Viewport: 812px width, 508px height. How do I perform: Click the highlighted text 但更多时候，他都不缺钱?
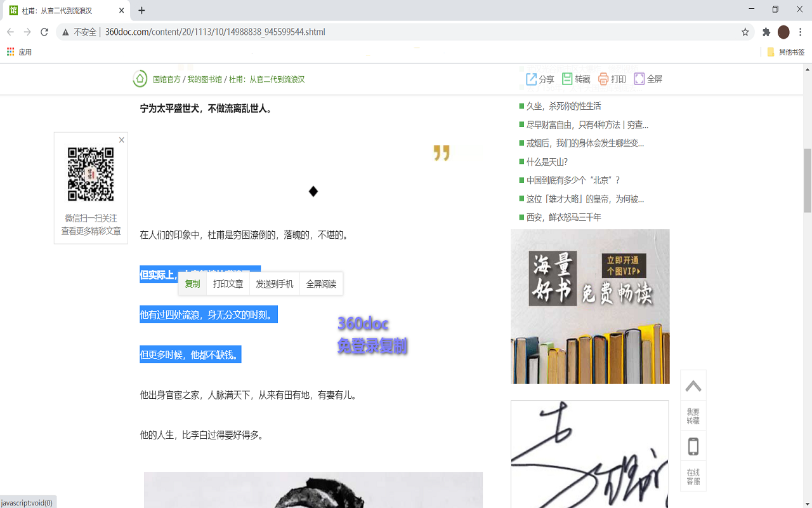[x=190, y=355]
